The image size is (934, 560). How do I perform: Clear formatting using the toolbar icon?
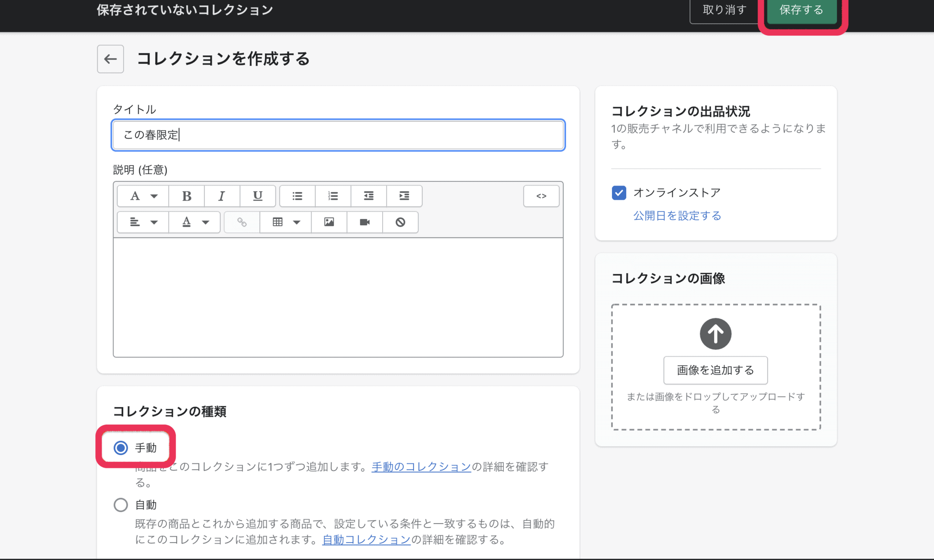click(400, 222)
